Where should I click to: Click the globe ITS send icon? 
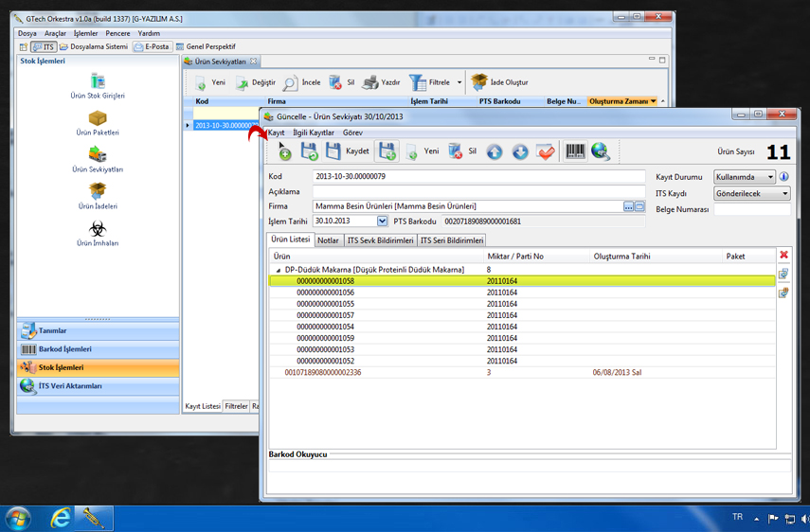point(601,151)
